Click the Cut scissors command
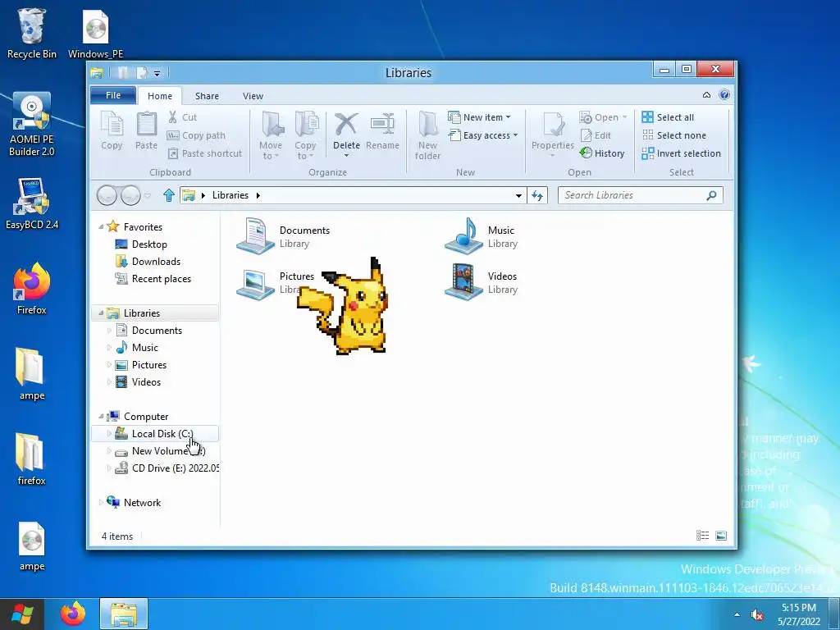Viewport: 840px width, 630px height. pyautogui.click(x=182, y=117)
